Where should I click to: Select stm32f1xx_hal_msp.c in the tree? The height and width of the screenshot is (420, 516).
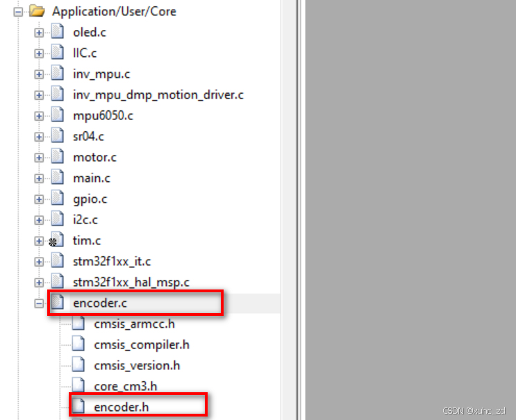click(131, 283)
